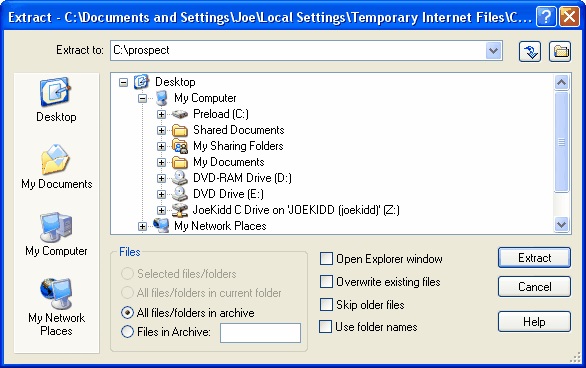
Task: Click the recent-folders arrow icon beside the Extract to field
Action: (530, 51)
